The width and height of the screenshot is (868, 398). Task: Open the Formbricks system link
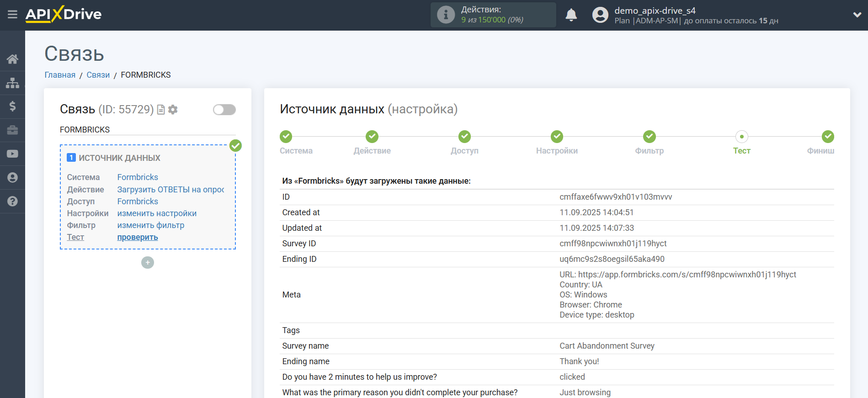tap(138, 177)
